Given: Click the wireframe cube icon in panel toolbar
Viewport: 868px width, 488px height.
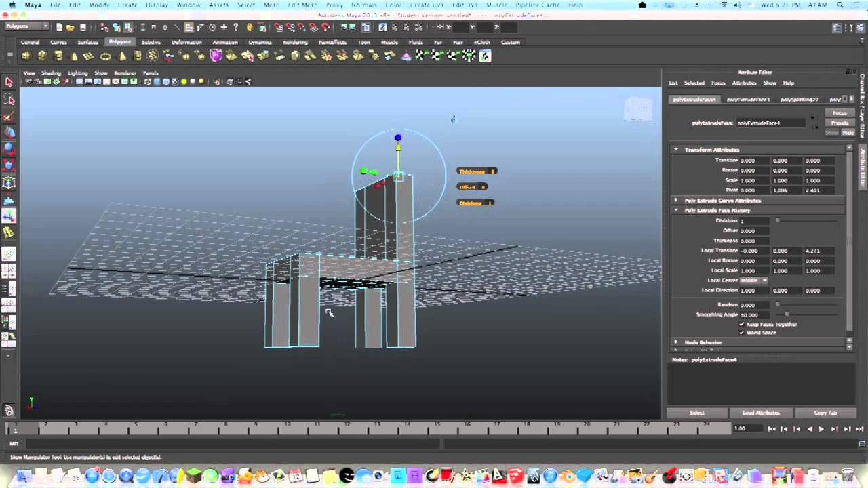Looking at the screenshot, I should tap(149, 81).
